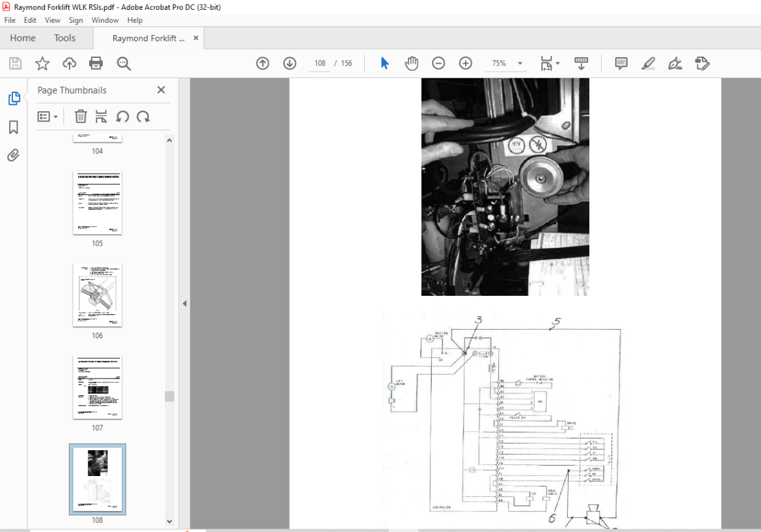This screenshot has width=761, height=532.
Task: Open the Help menu
Action: coord(135,20)
